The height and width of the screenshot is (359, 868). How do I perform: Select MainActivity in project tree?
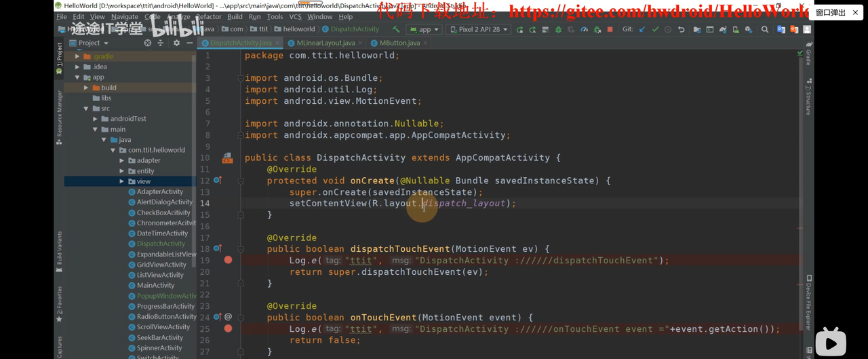click(x=156, y=286)
